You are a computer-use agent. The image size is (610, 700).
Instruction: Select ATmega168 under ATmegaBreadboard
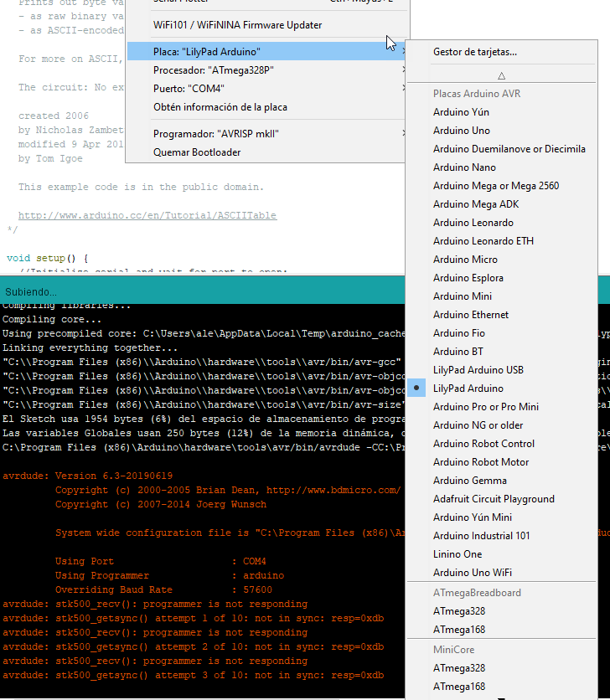(x=501, y=630)
